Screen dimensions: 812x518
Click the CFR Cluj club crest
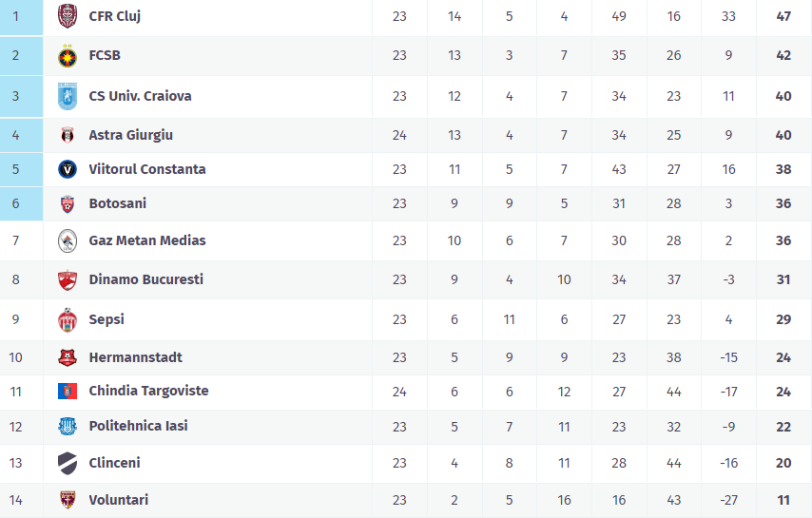(68, 16)
